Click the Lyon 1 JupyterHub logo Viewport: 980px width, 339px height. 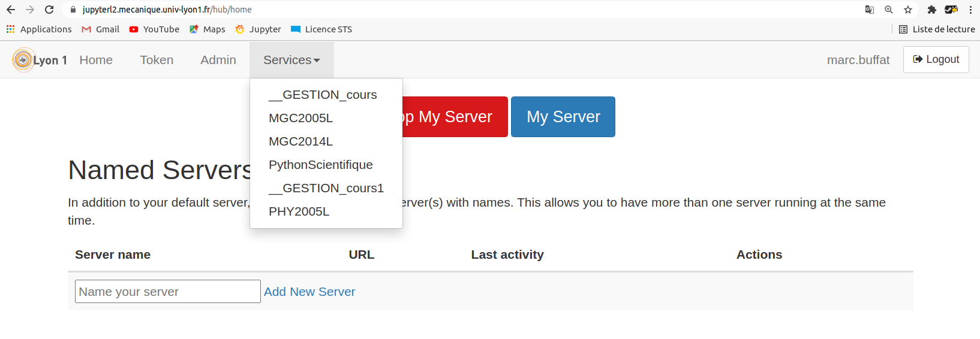coord(39,60)
